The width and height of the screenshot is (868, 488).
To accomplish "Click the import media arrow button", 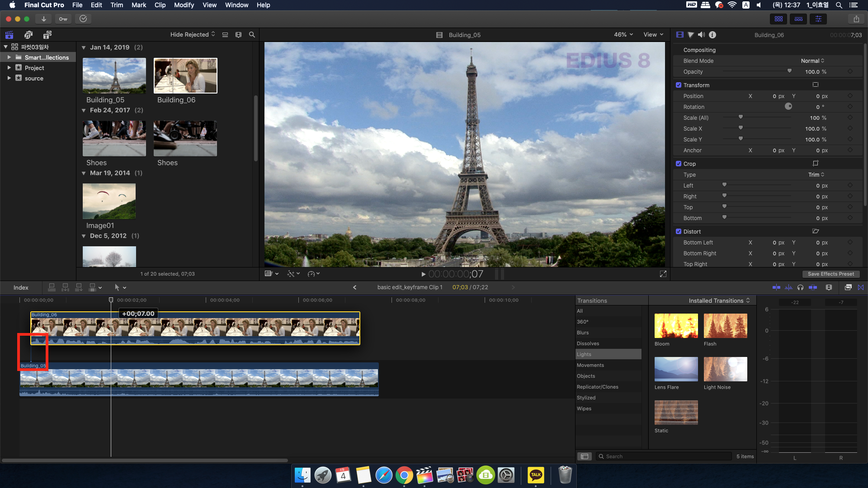I will 43,19.
